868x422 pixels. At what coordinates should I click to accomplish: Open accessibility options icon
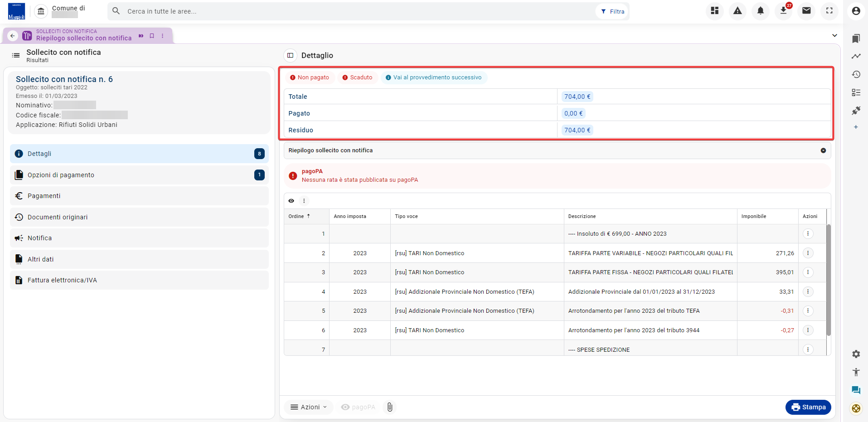click(x=856, y=372)
